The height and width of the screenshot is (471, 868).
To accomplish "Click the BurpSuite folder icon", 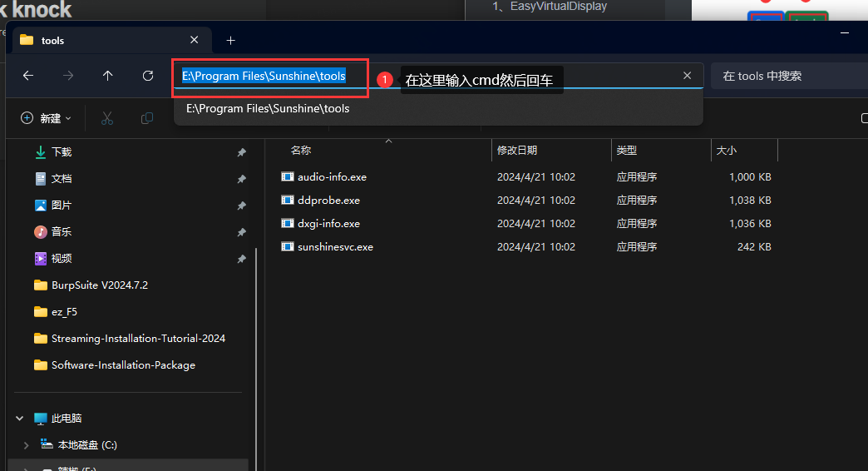I will coord(41,285).
